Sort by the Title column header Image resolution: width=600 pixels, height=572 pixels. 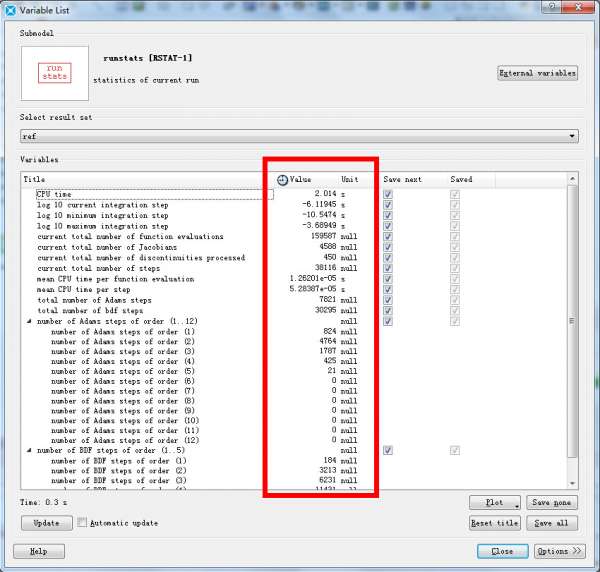tap(140, 180)
